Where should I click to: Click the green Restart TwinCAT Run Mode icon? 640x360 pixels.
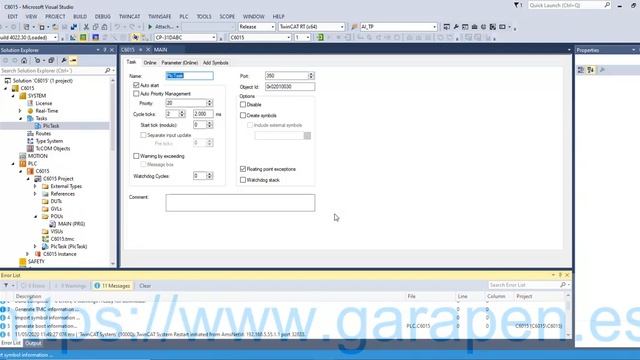83,38
